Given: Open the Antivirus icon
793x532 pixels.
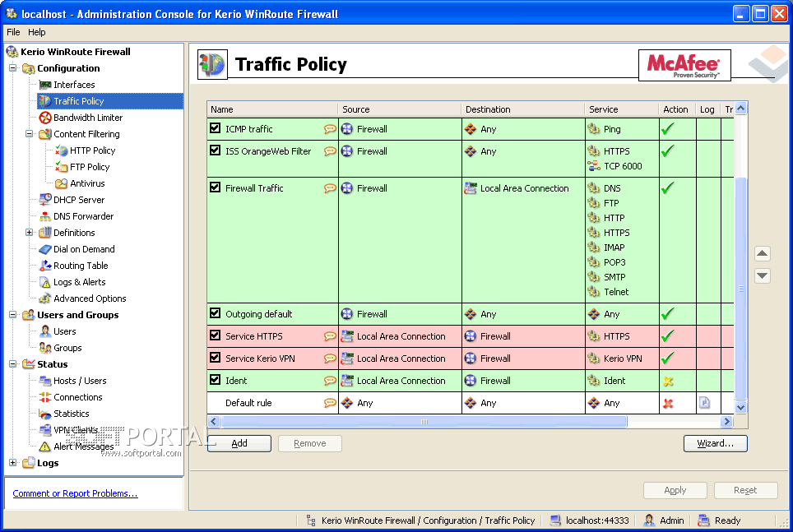Looking at the screenshot, I should (x=61, y=183).
